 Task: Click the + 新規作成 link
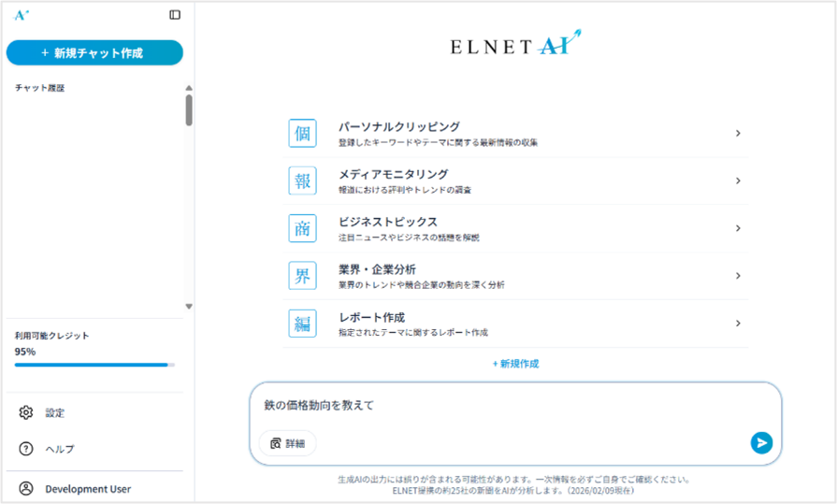point(515,364)
